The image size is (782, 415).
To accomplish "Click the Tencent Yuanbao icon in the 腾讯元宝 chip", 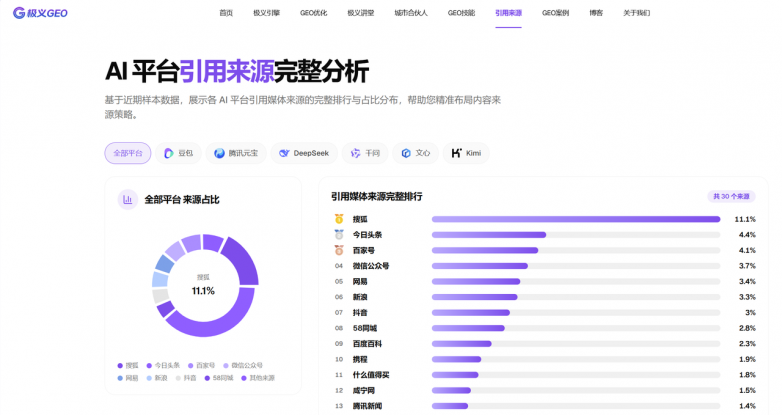I will [219, 153].
